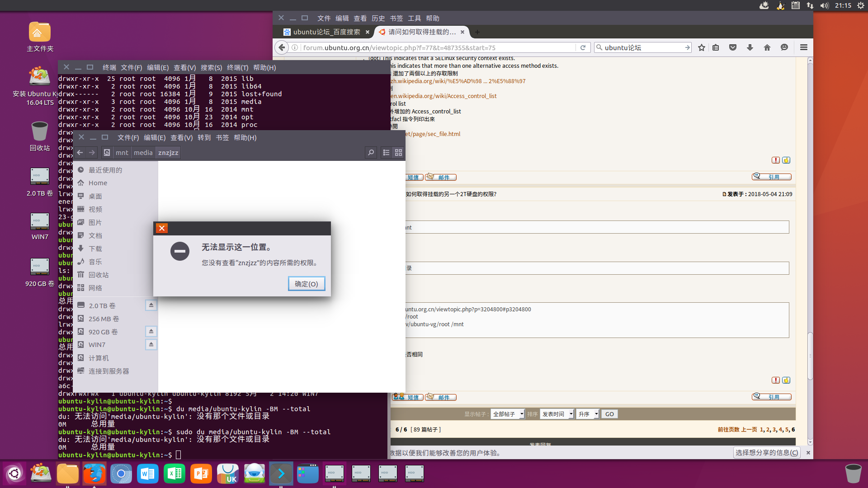Go to Firefox home page icon
Viewport: 868px width, 488px height.
click(767, 47)
